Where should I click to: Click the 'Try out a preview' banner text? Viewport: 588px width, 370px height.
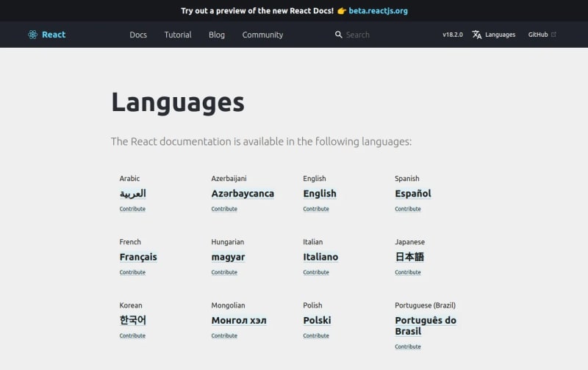[257, 11]
